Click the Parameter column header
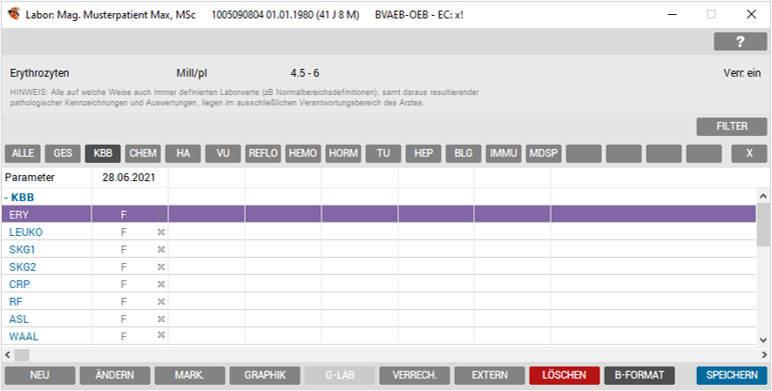772x391 pixels. click(30, 177)
